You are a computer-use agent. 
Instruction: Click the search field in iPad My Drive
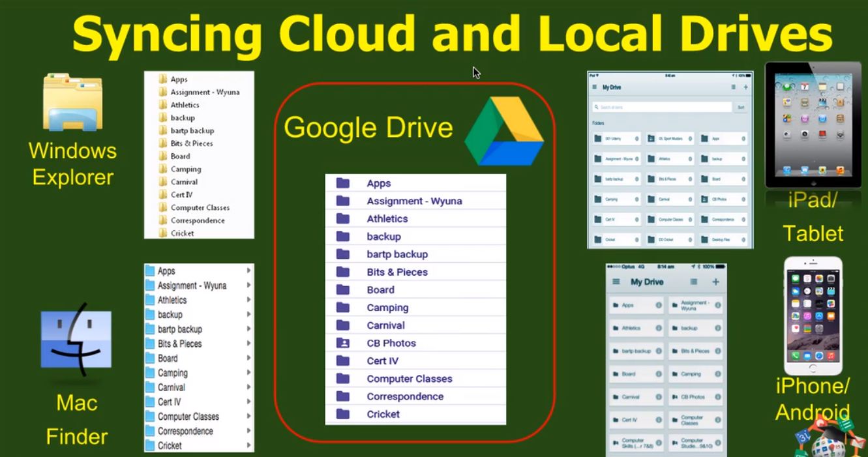pos(662,108)
